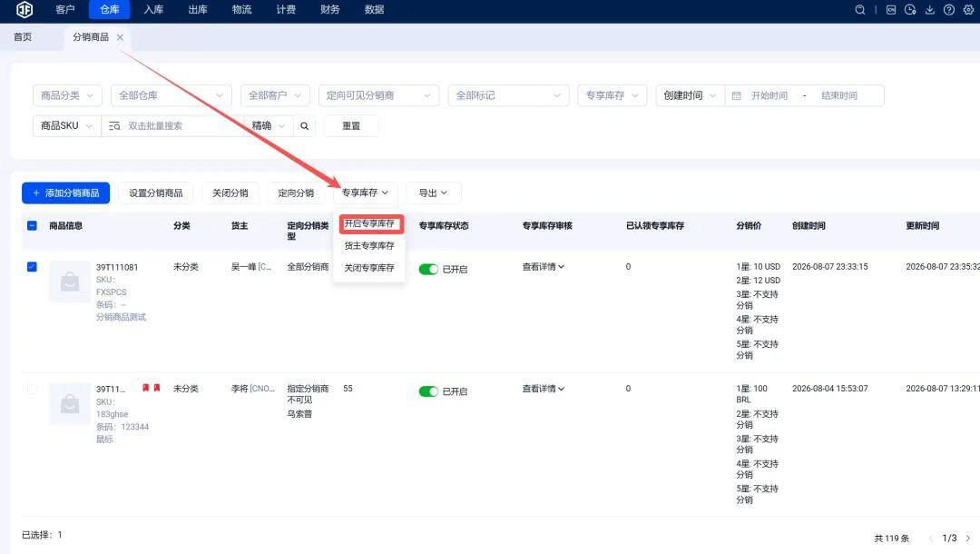Open the 计费 top menu

coord(286,9)
